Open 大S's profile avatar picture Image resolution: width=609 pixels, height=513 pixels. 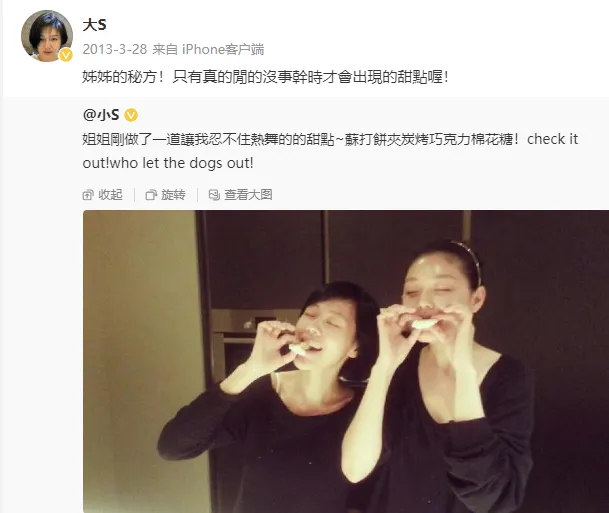click(47, 36)
